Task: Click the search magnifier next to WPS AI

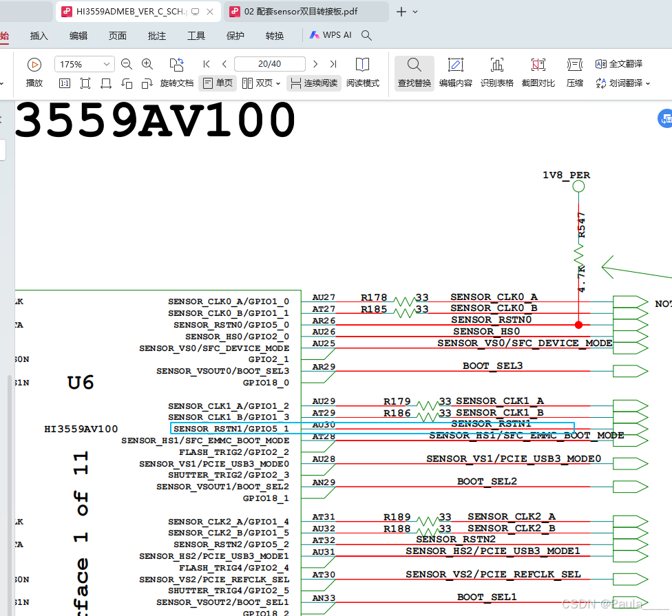Action: click(x=366, y=35)
